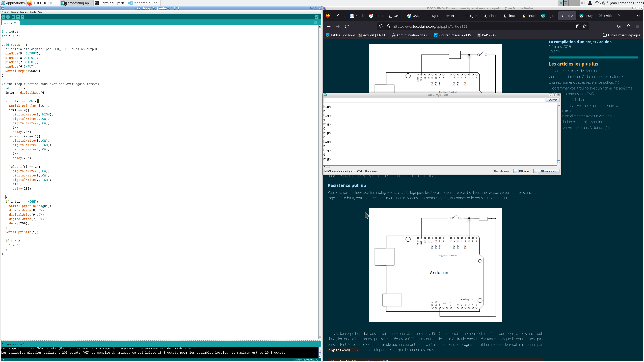Screen dimensions: 644x362
Task: Click the site security padlock icon
Action: (x=388, y=26)
